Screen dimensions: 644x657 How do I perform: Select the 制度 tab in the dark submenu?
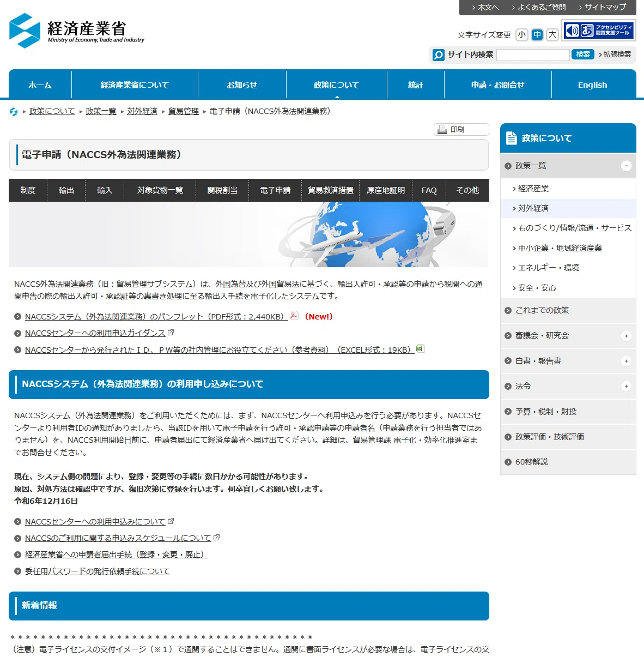[x=28, y=190]
